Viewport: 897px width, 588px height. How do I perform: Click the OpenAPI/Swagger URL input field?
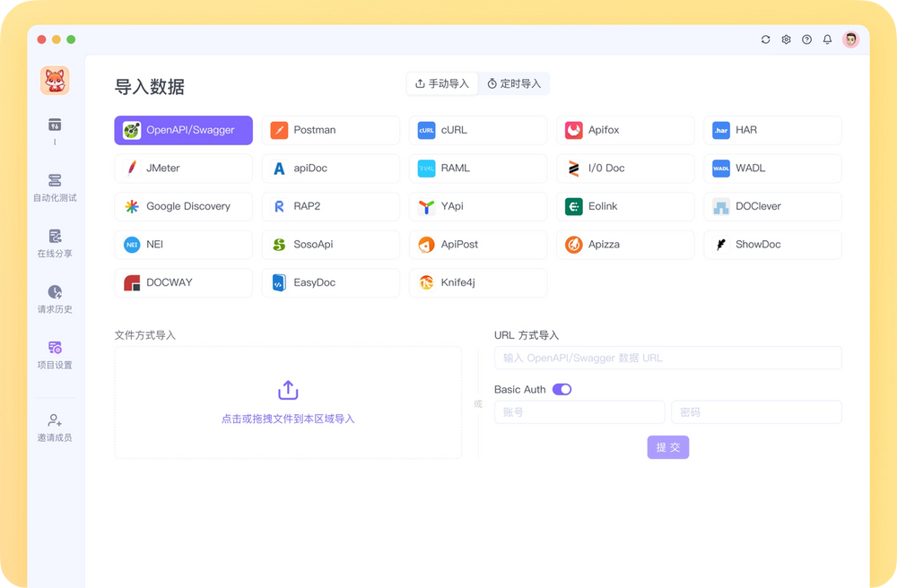tap(667, 358)
